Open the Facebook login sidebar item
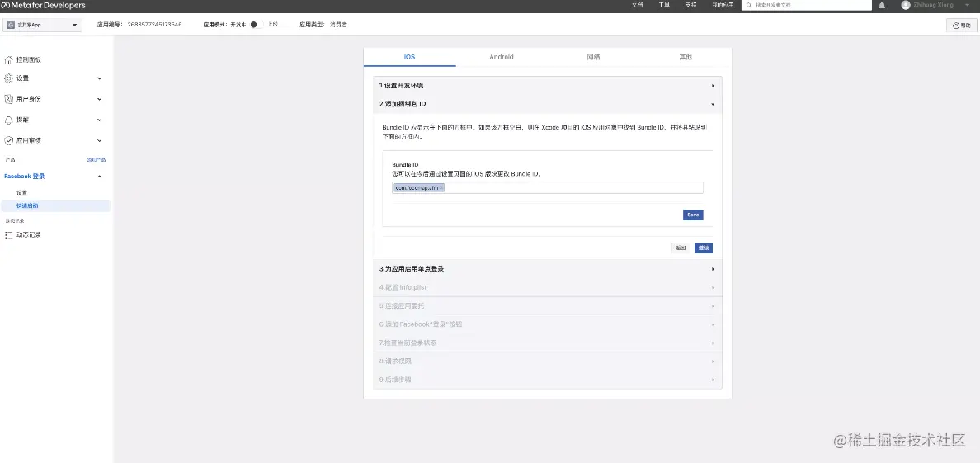 (25, 177)
